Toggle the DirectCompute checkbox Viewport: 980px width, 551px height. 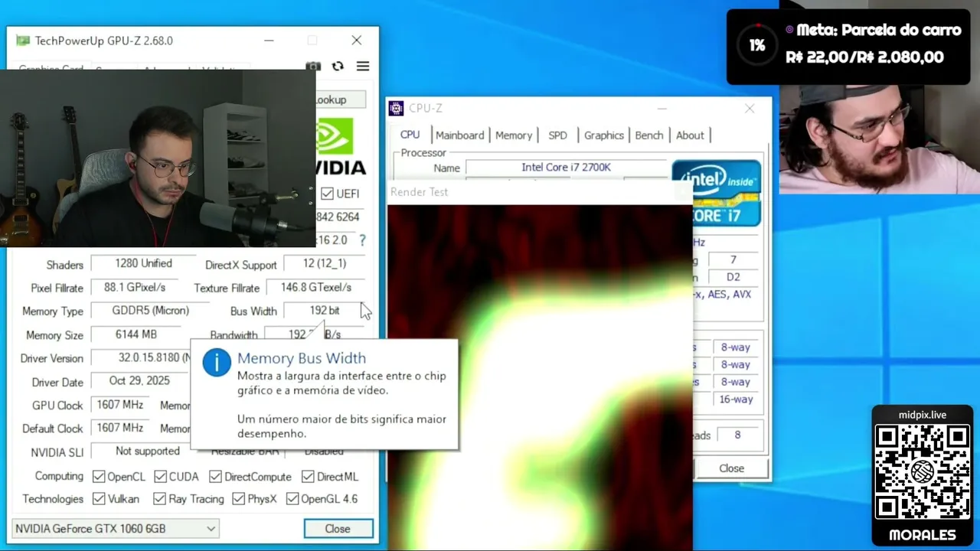click(x=215, y=477)
